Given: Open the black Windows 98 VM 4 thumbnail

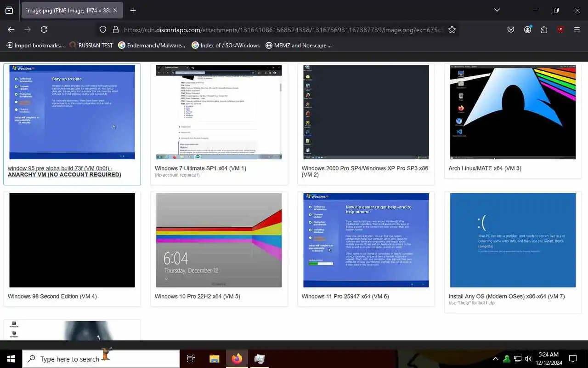Looking at the screenshot, I should pyautogui.click(x=72, y=240).
